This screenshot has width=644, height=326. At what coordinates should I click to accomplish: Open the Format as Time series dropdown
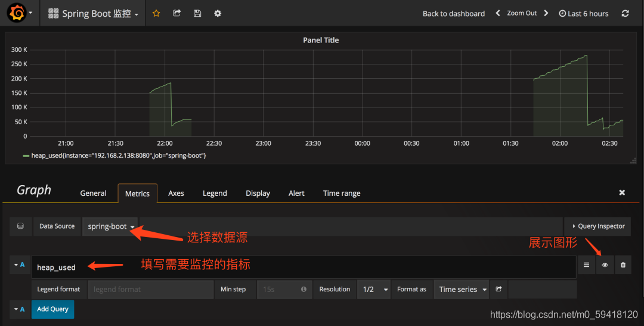click(x=461, y=289)
